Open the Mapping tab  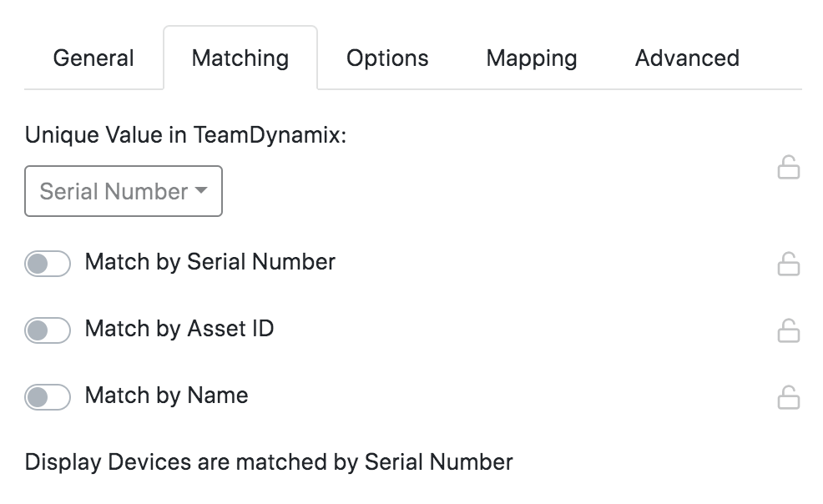[x=532, y=58]
